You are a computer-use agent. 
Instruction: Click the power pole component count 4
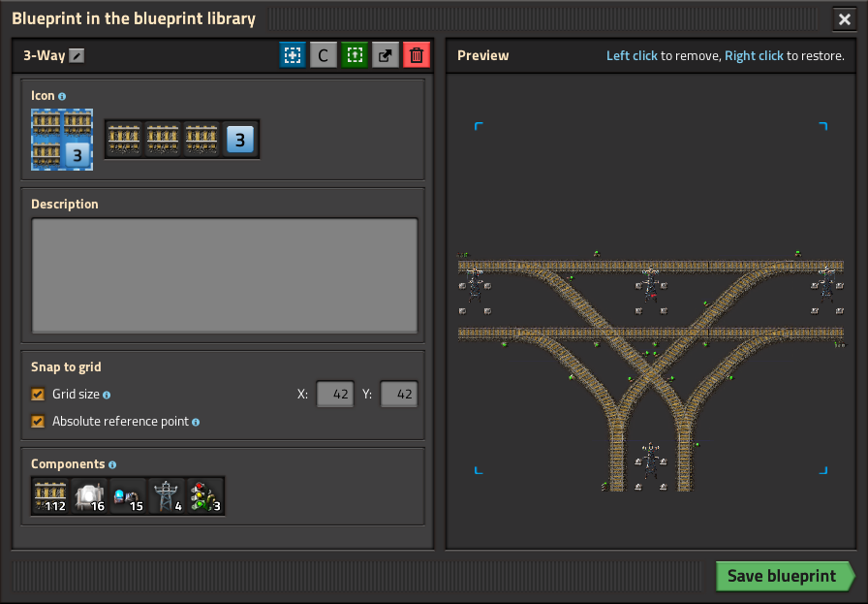pos(166,496)
